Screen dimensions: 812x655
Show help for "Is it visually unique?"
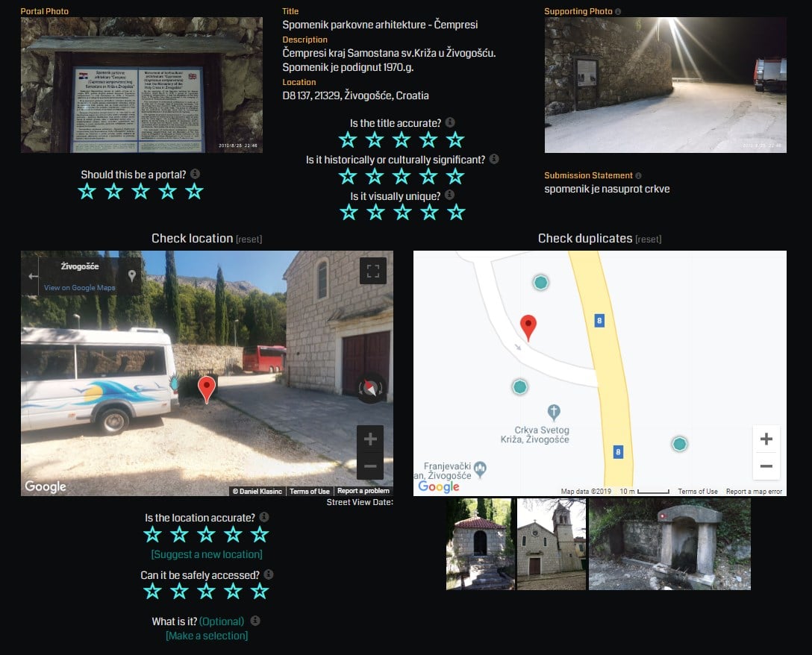point(449,195)
